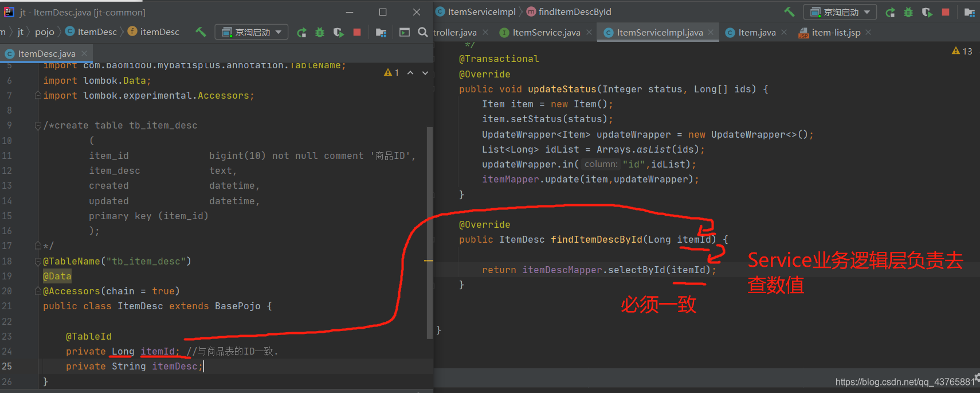Click the jt breadcrumb in navigation bar
The height and width of the screenshot is (393, 980).
(x=21, y=32)
